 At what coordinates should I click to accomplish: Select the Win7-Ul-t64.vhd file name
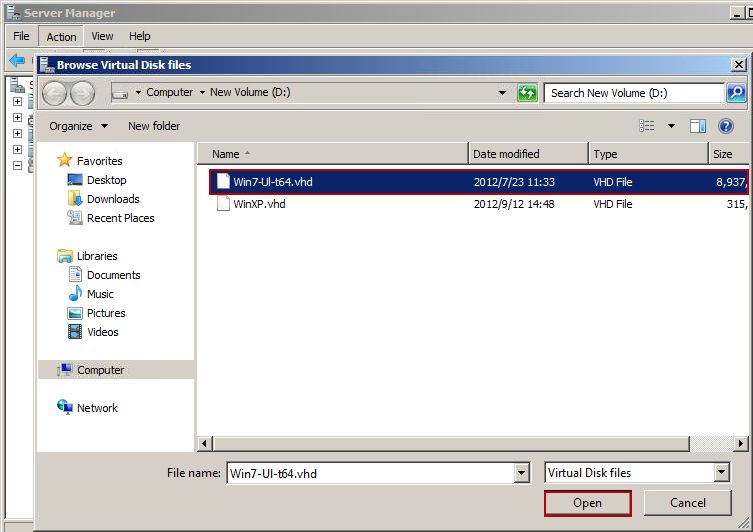[x=273, y=182]
